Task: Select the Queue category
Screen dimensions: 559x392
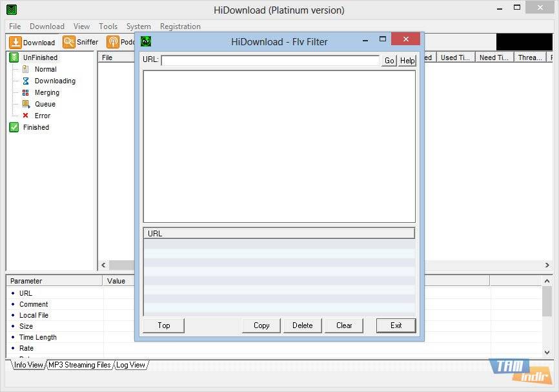Action: (45, 104)
